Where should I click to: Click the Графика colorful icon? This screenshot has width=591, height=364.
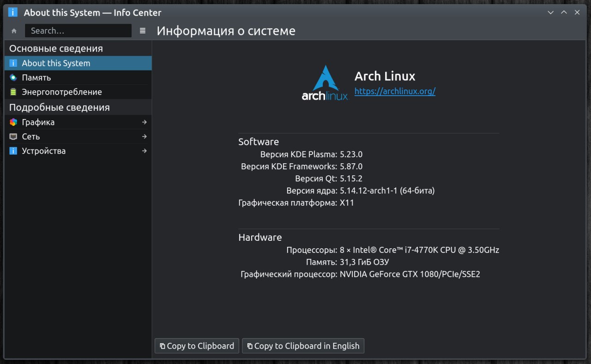(x=13, y=122)
